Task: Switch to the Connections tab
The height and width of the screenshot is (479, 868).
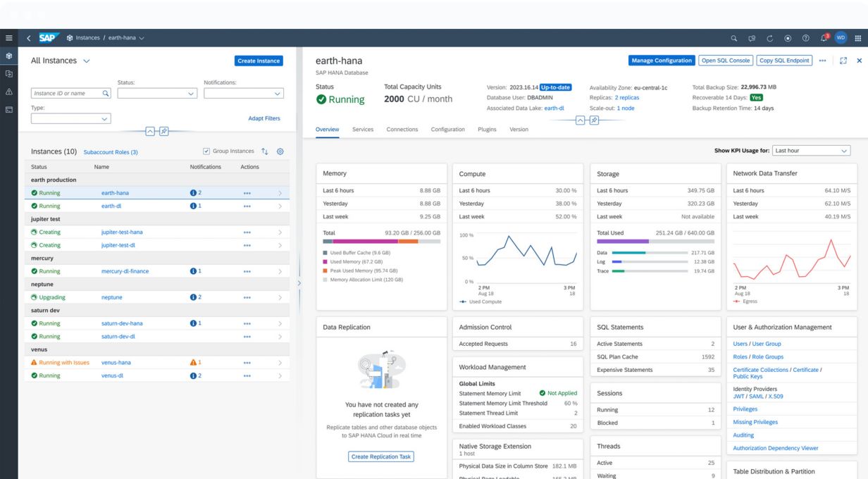Action: click(x=402, y=130)
